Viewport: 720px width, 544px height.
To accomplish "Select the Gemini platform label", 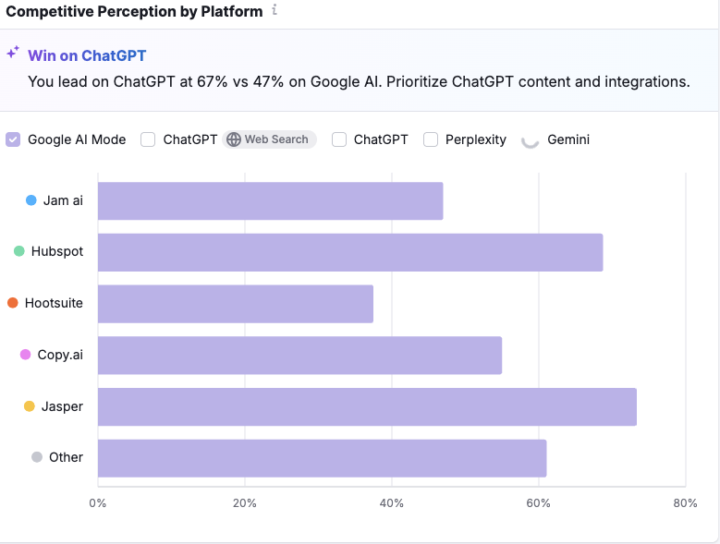I will [x=568, y=140].
